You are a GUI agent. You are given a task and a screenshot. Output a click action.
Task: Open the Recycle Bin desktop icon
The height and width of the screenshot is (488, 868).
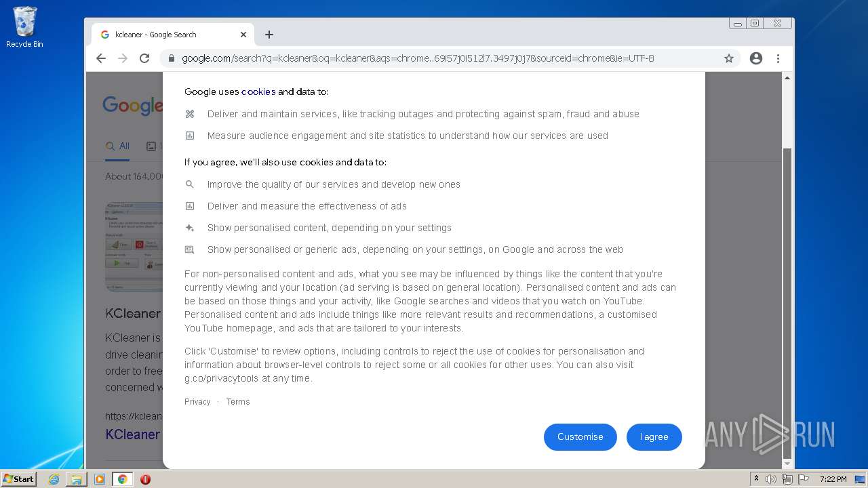(x=24, y=28)
